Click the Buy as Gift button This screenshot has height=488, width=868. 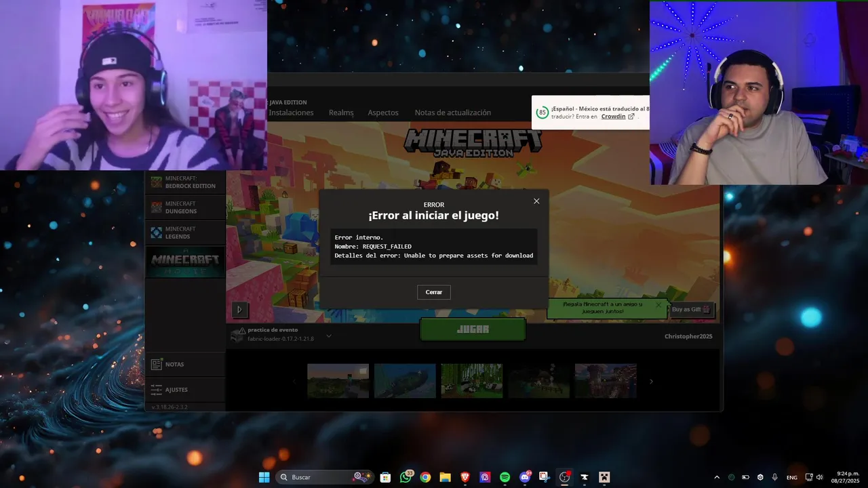pyautogui.click(x=691, y=309)
